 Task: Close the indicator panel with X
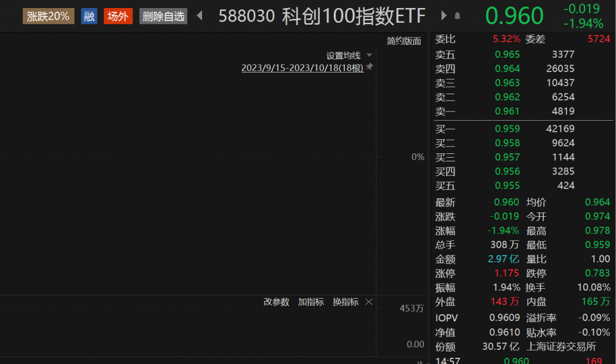click(x=368, y=302)
